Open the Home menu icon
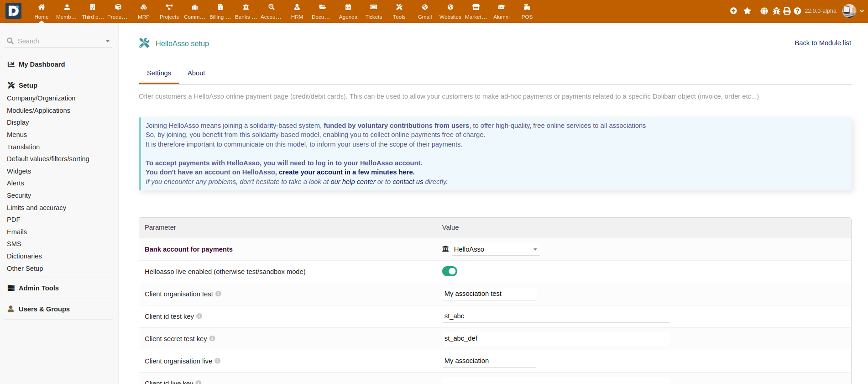This screenshot has width=868, height=384. [x=42, y=7]
